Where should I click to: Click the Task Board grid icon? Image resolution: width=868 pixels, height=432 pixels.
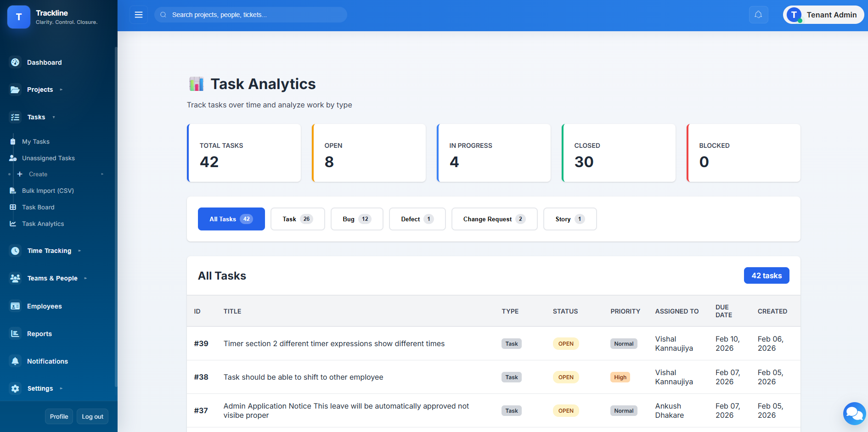tap(13, 207)
